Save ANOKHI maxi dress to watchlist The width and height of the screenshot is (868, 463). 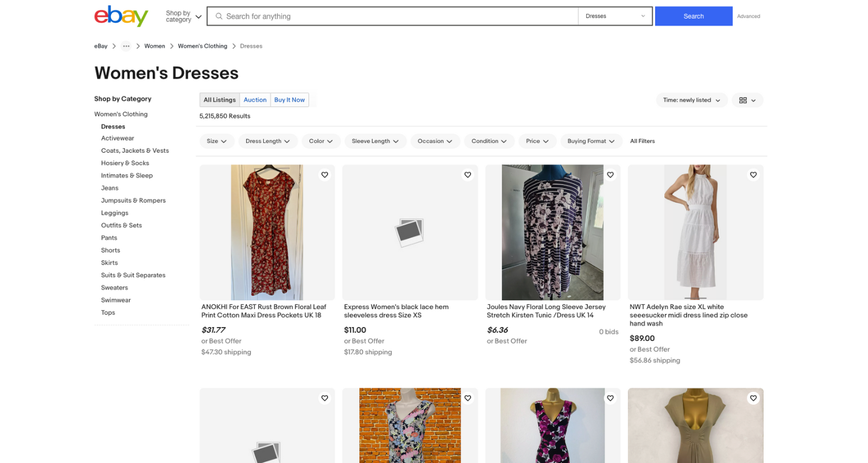[325, 175]
